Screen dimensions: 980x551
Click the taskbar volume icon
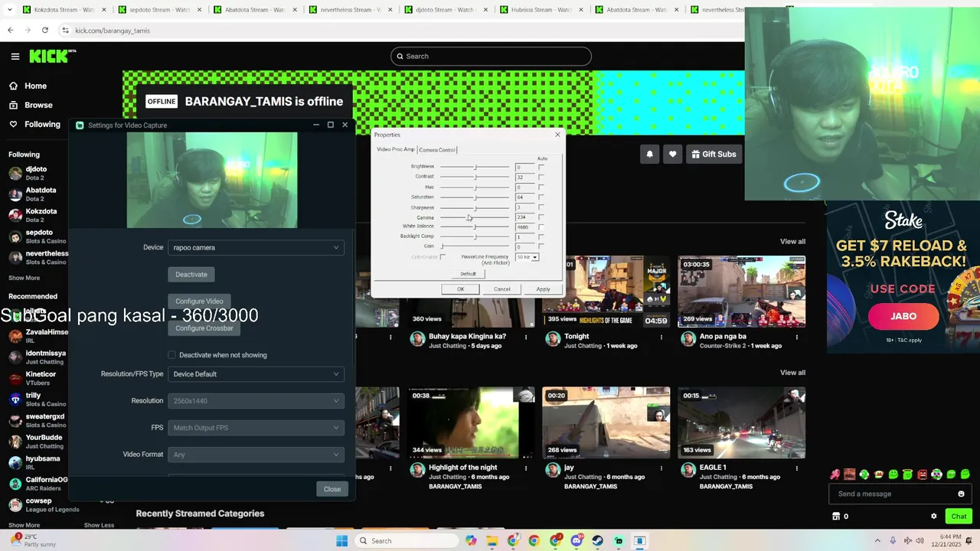tap(920, 540)
